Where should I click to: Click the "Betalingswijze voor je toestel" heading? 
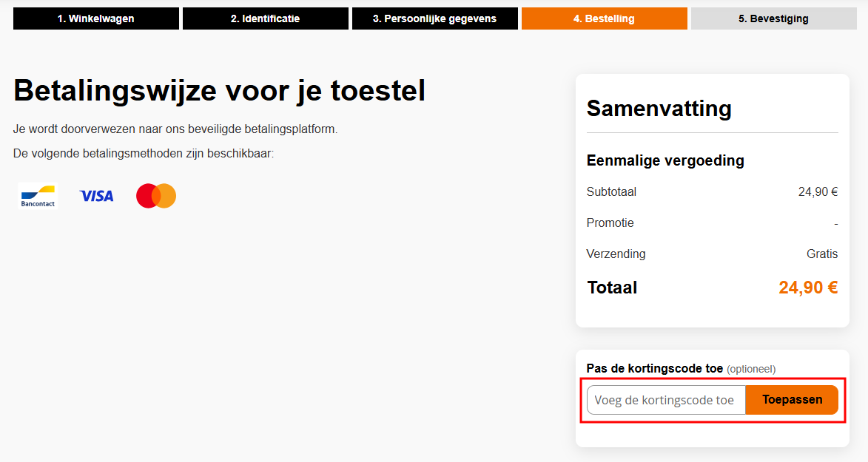tap(219, 90)
